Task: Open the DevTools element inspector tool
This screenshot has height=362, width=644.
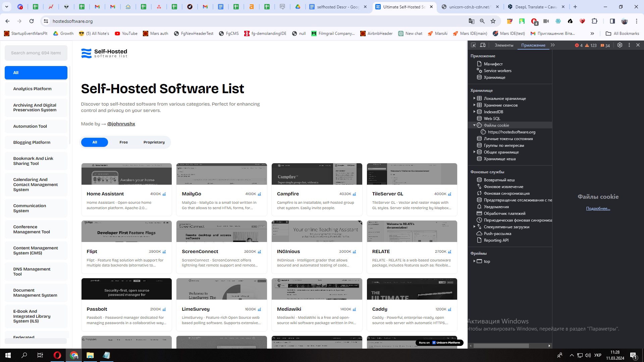Action: pyautogui.click(x=473, y=45)
